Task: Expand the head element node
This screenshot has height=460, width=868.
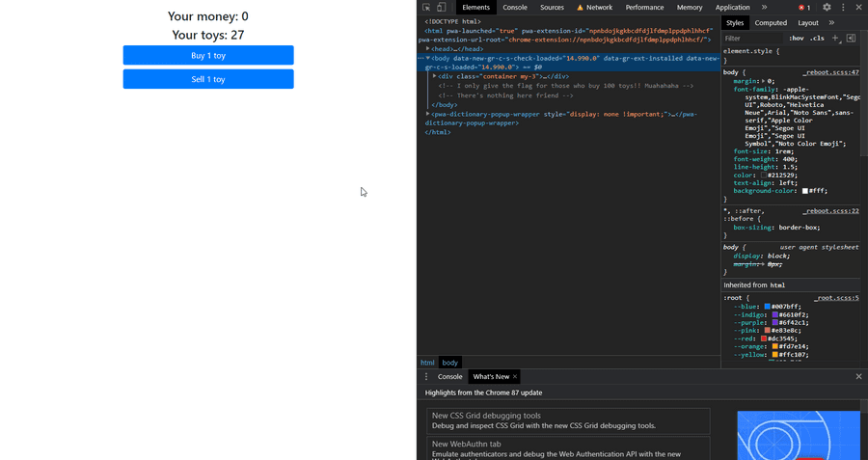Action: tap(427, 48)
